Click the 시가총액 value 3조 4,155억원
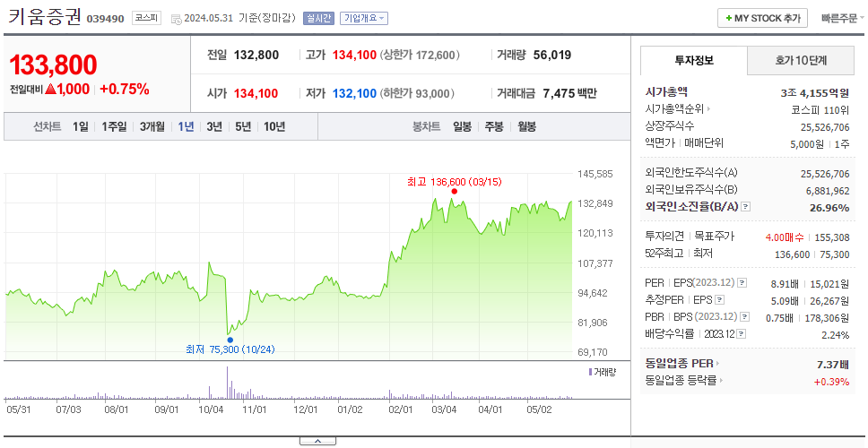868x448 pixels. pos(815,93)
